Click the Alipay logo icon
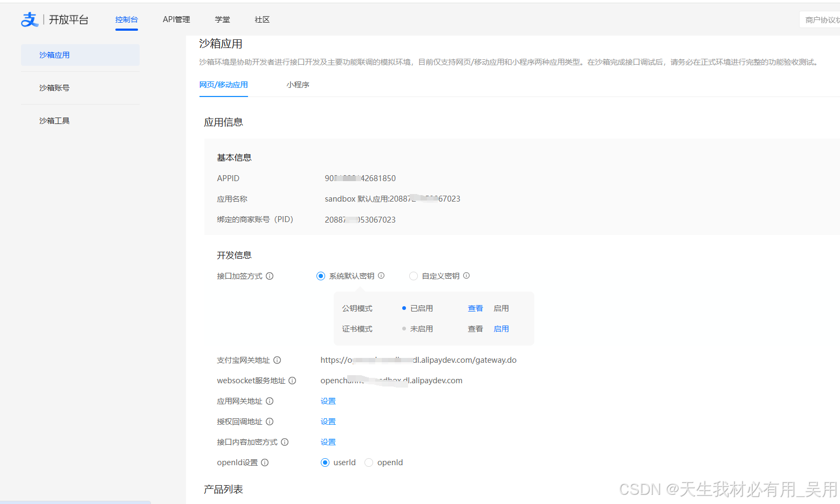Viewport: 840px width, 504px height. pos(30,19)
